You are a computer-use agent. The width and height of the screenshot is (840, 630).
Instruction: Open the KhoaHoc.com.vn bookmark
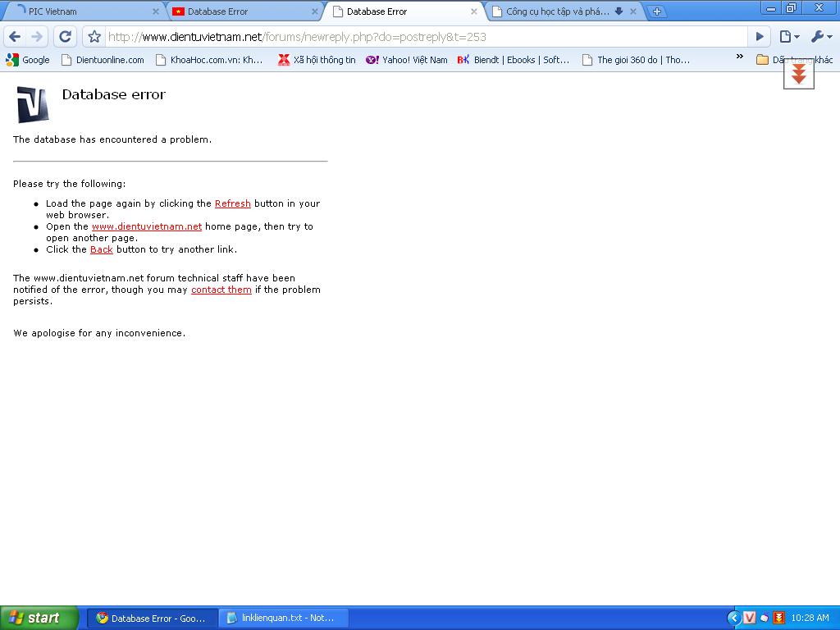(209, 59)
